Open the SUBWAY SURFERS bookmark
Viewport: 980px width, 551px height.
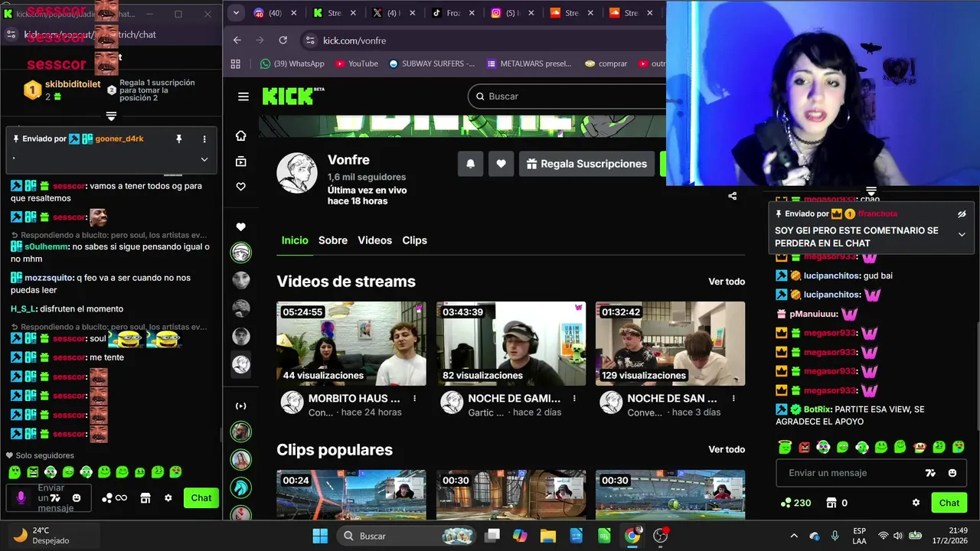click(x=432, y=64)
